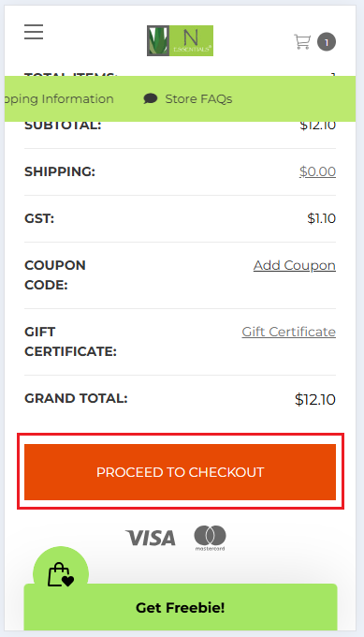Click the Subtotal row label
This screenshot has height=637, width=364.
click(x=63, y=126)
